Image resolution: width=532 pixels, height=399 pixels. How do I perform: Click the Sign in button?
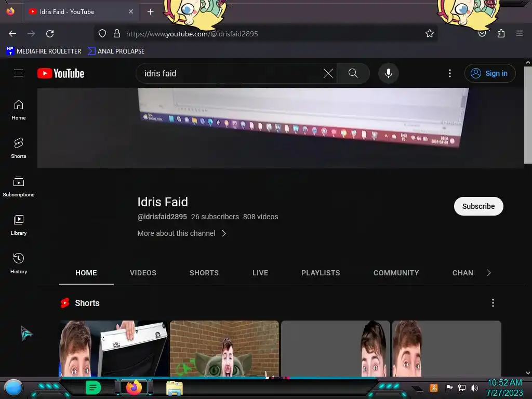(490, 73)
